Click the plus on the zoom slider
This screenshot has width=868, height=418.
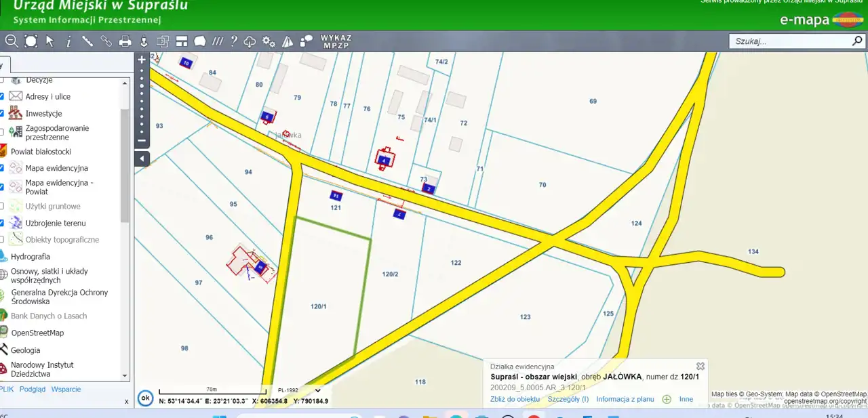pyautogui.click(x=142, y=60)
